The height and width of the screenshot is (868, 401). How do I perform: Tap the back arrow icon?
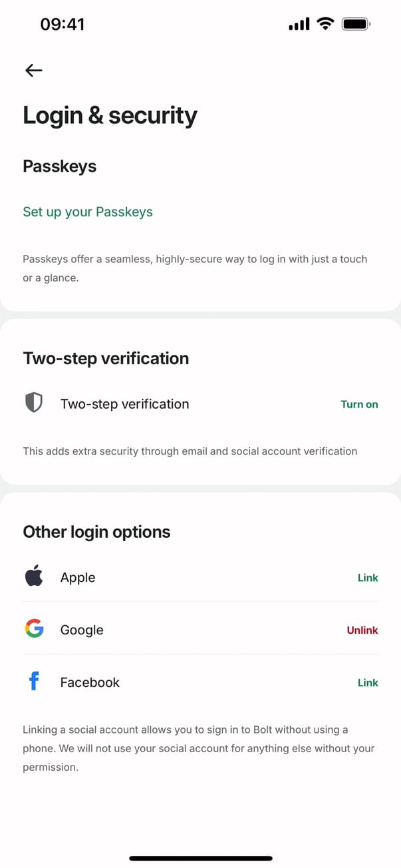point(33,71)
